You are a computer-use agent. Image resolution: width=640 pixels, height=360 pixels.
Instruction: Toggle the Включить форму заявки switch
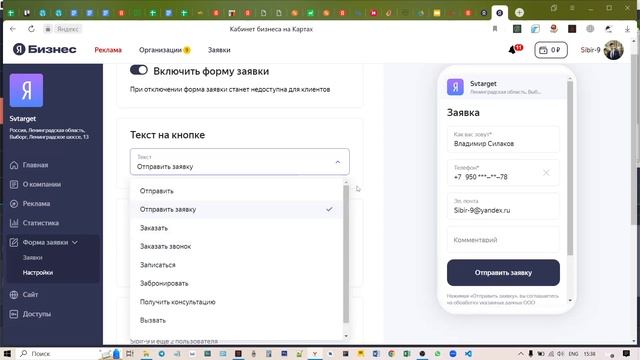click(139, 70)
